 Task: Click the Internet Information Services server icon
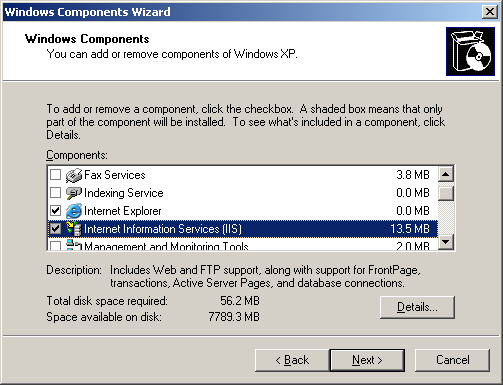tap(74, 229)
